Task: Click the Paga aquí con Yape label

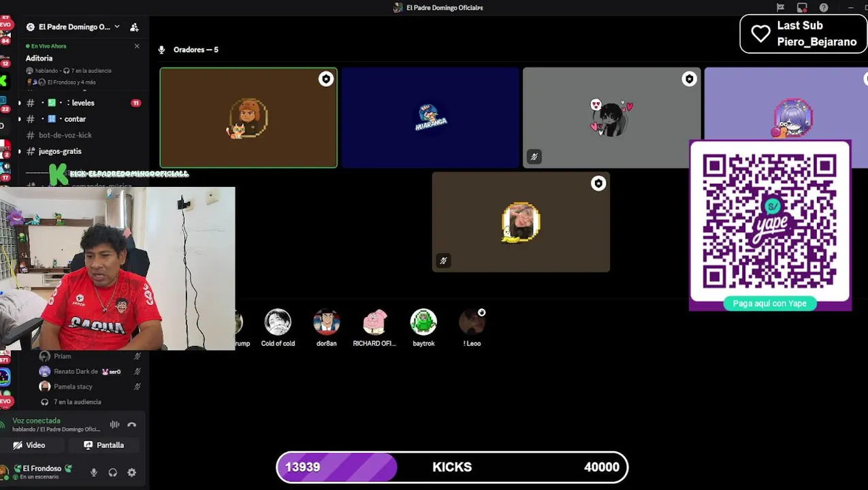Action: click(770, 304)
